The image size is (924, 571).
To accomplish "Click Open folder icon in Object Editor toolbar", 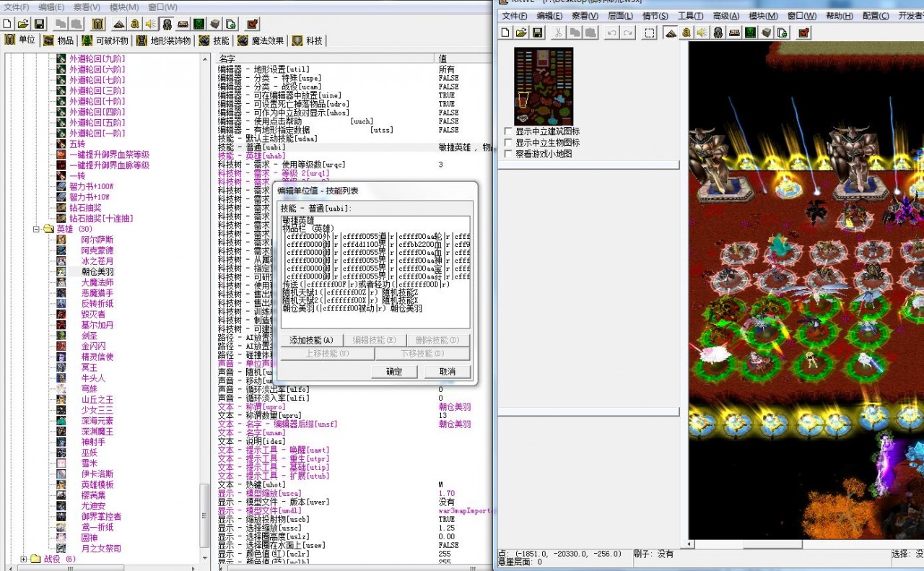I will (23, 24).
